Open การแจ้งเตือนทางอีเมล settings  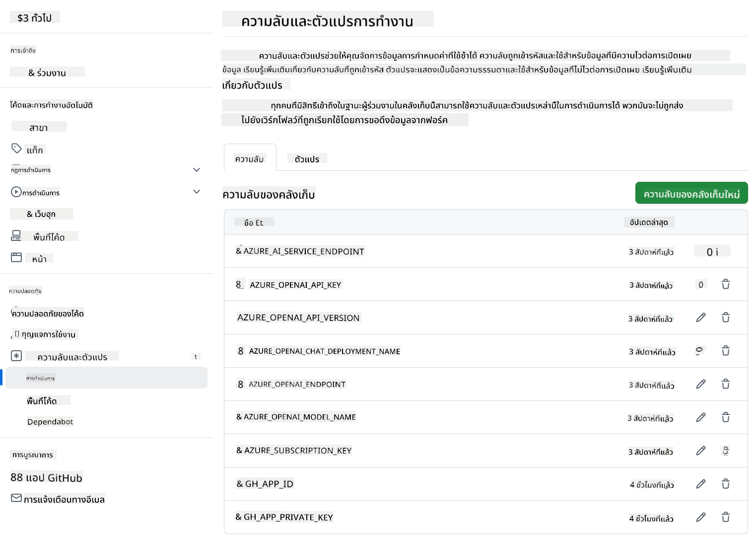click(64, 499)
